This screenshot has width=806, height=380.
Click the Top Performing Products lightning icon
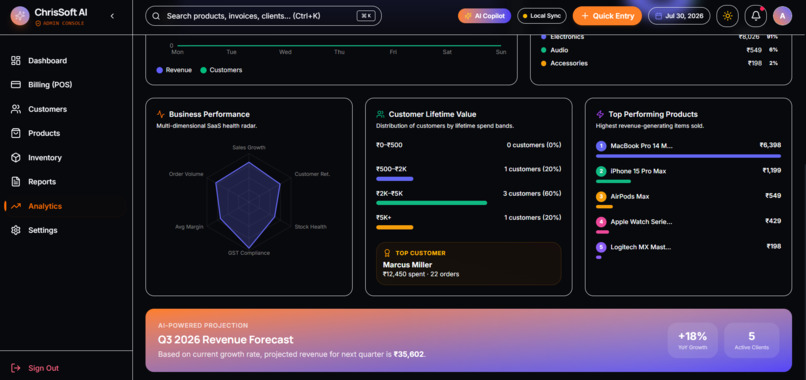coord(600,114)
